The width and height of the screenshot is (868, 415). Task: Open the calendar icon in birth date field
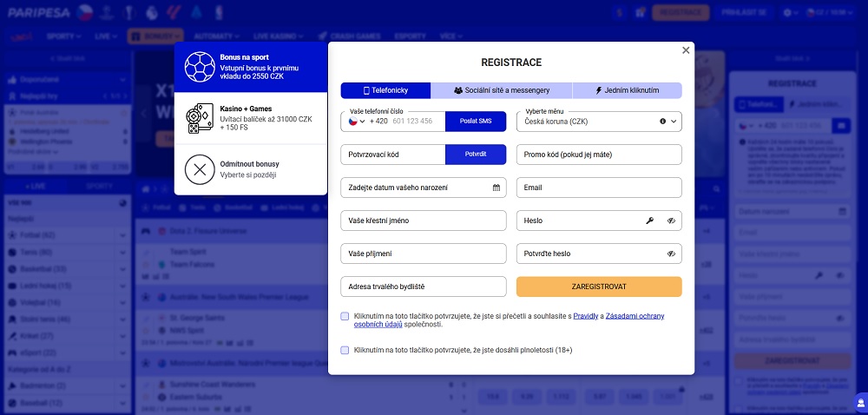[x=496, y=188]
